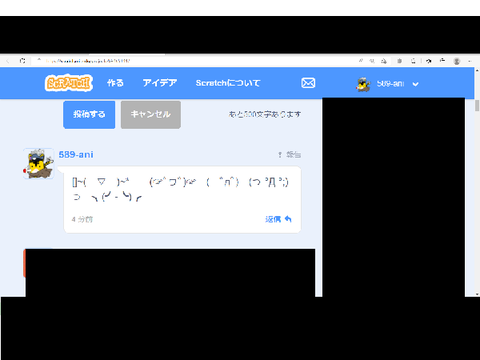Reload the page with the refresh icon

coord(22,61)
